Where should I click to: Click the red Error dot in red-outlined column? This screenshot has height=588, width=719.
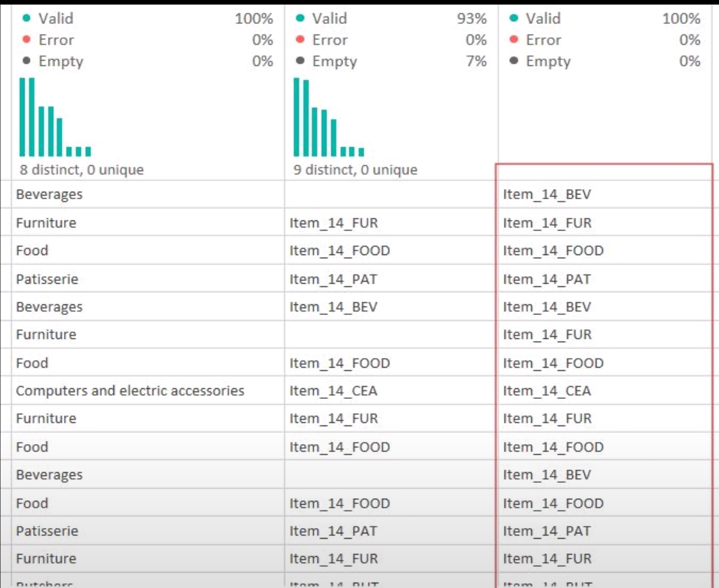pos(514,39)
